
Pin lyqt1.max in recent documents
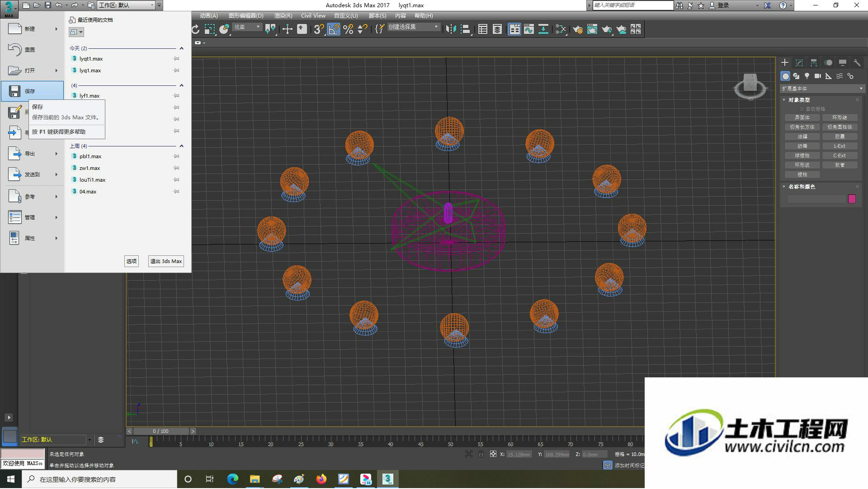click(x=177, y=59)
